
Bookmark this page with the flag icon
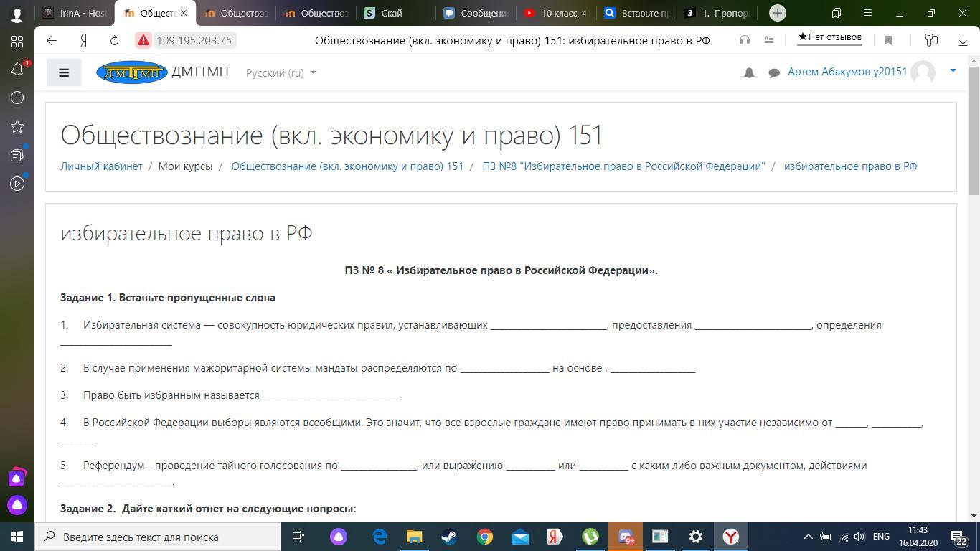[888, 40]
